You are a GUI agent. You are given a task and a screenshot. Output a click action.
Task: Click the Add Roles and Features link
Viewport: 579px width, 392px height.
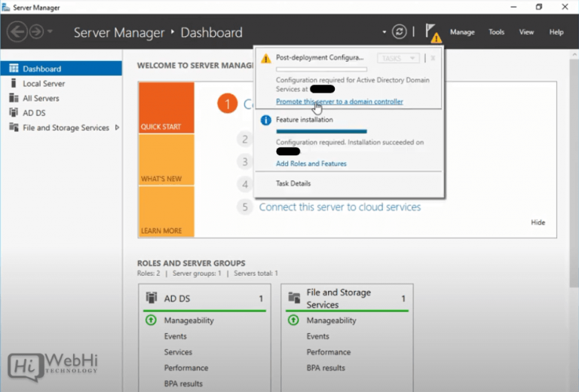click(311, 164)
